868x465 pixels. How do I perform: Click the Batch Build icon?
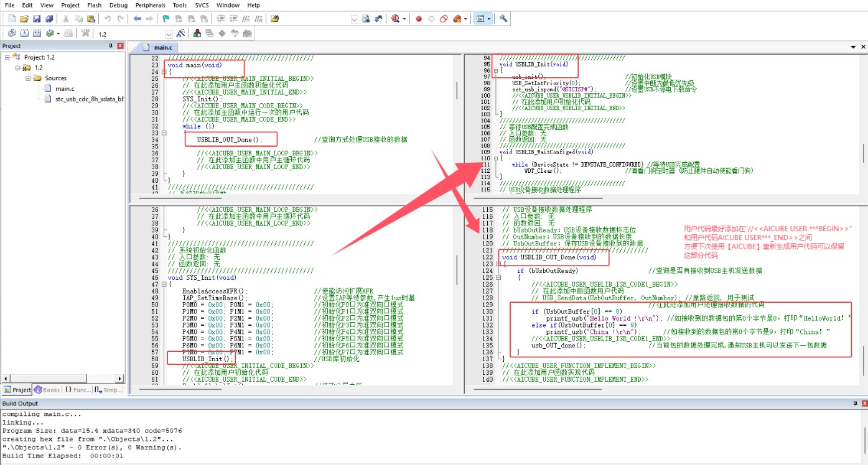(49, 34)
